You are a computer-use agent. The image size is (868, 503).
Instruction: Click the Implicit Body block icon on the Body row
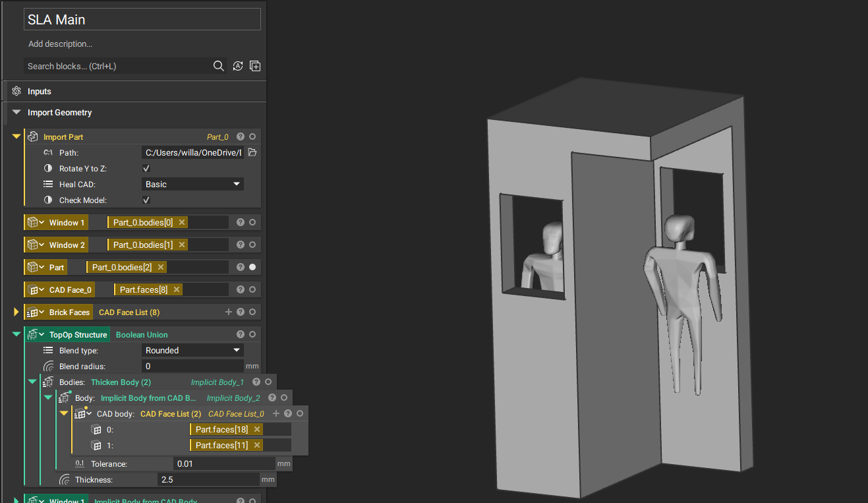64,398
